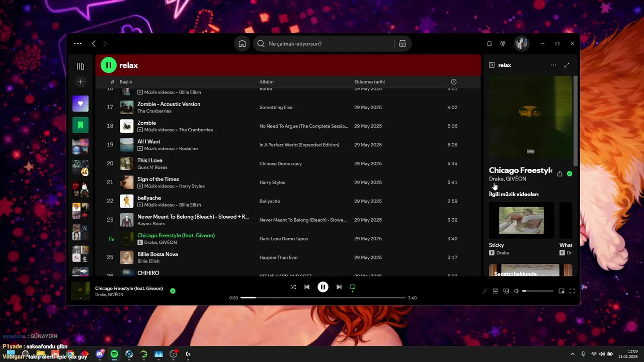Viewport: 644px width, 362px height.
Task: Open Discord from the taskbar
Action: pos(100,354)
